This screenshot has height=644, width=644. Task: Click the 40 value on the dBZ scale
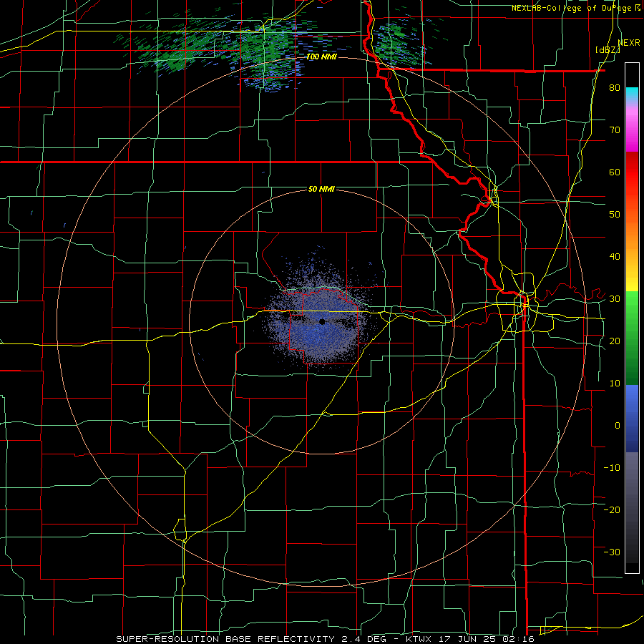pos(615,257)
